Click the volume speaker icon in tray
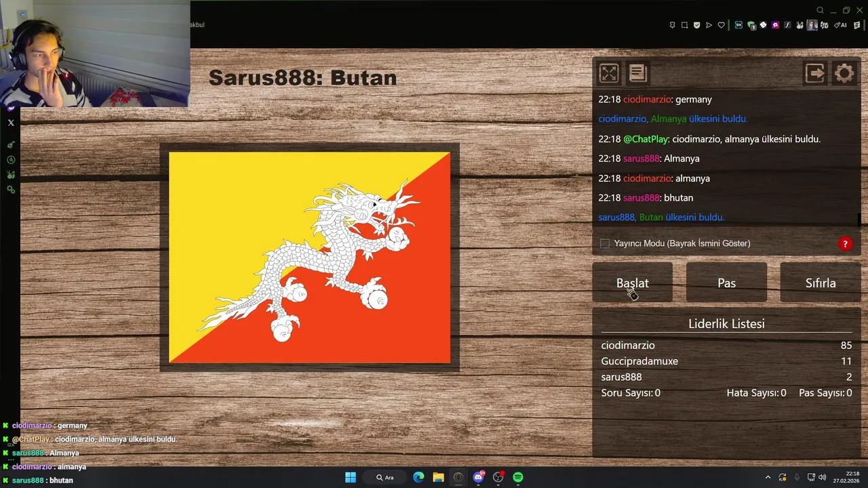The width and height of the screenshot is (868, 488). [x=823, y=477]
